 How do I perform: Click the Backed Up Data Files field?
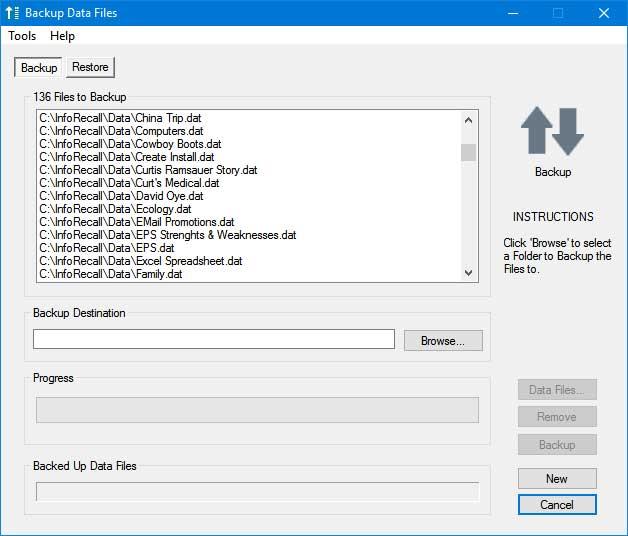257,492
